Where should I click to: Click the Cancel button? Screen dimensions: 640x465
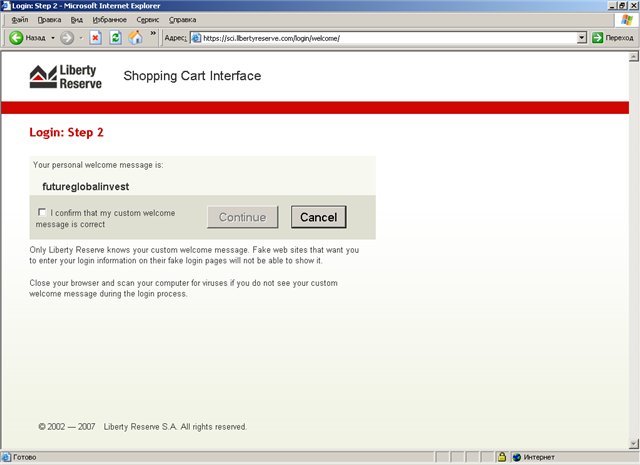tap(318, 217)
